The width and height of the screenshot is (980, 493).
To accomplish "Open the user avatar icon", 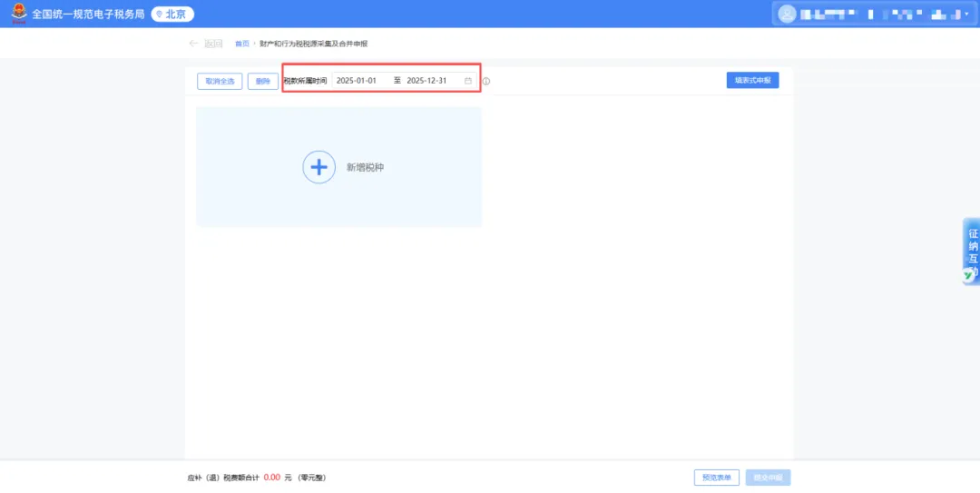I will (x=787, y=14).
